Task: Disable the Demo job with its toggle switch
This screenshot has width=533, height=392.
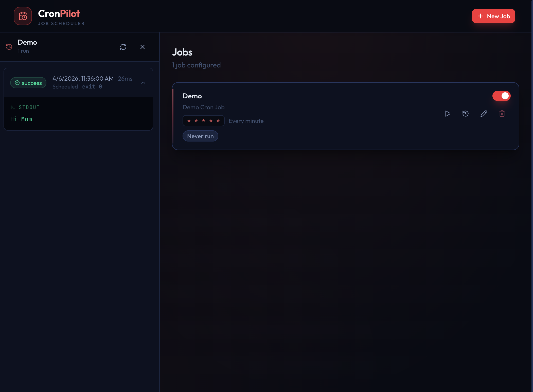Action: pos(502,96)
